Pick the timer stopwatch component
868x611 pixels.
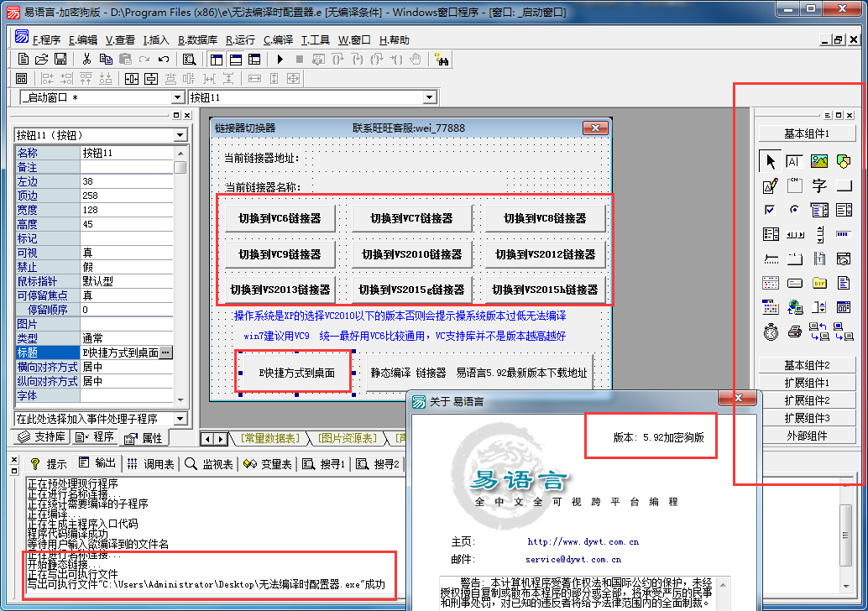(770, 332)
